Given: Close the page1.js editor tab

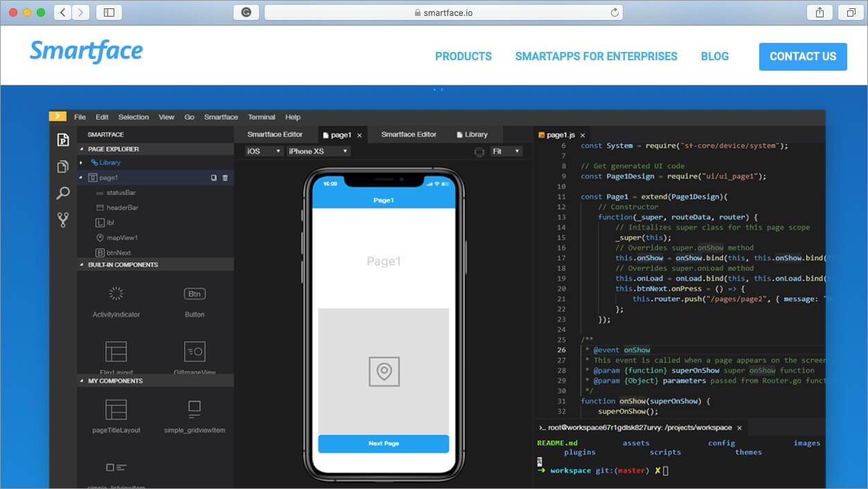Looking at the screenshot, I should [583, 135].
